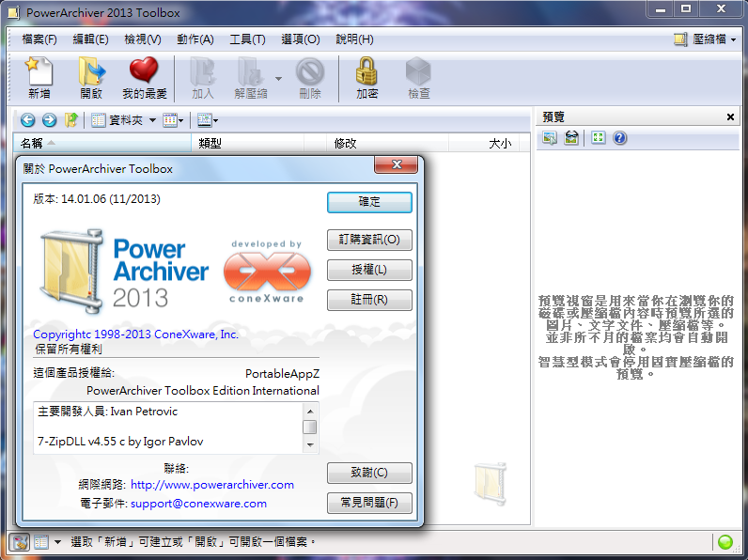The width and height of the screenshot is (748, 560).
Task: Click the 註冊(R) register button
Action: (369, 300)
